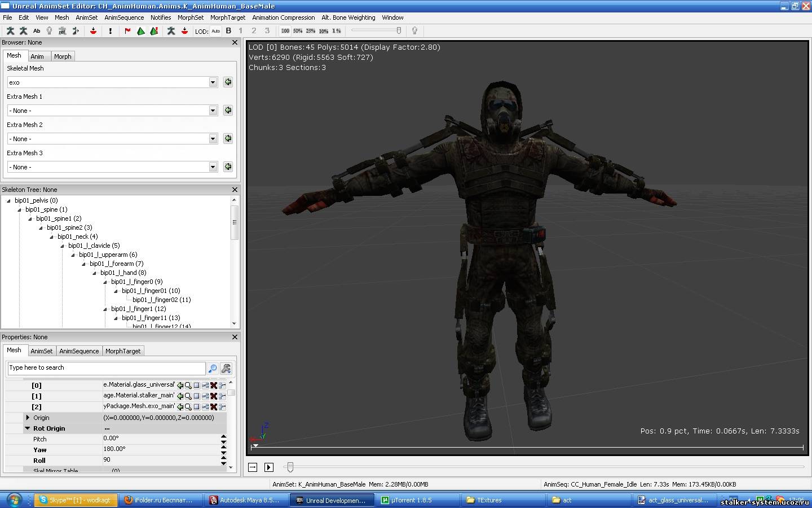The image size is (812, 508).
Task: Click the property search input field
Action: coord(107,368)
